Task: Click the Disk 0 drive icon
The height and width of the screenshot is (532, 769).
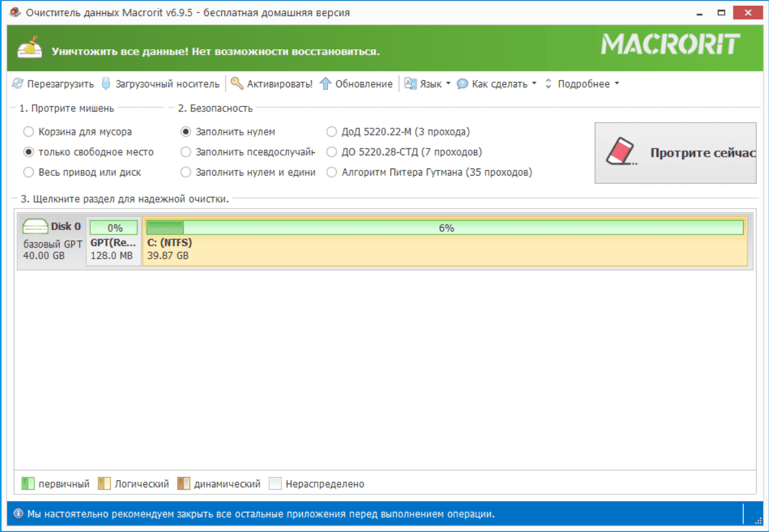Action: (x=35, y=227)
